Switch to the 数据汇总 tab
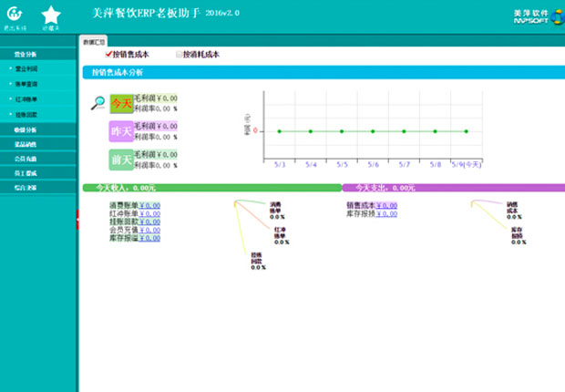The width and height of the screenshot is (565, 392). 94,42
